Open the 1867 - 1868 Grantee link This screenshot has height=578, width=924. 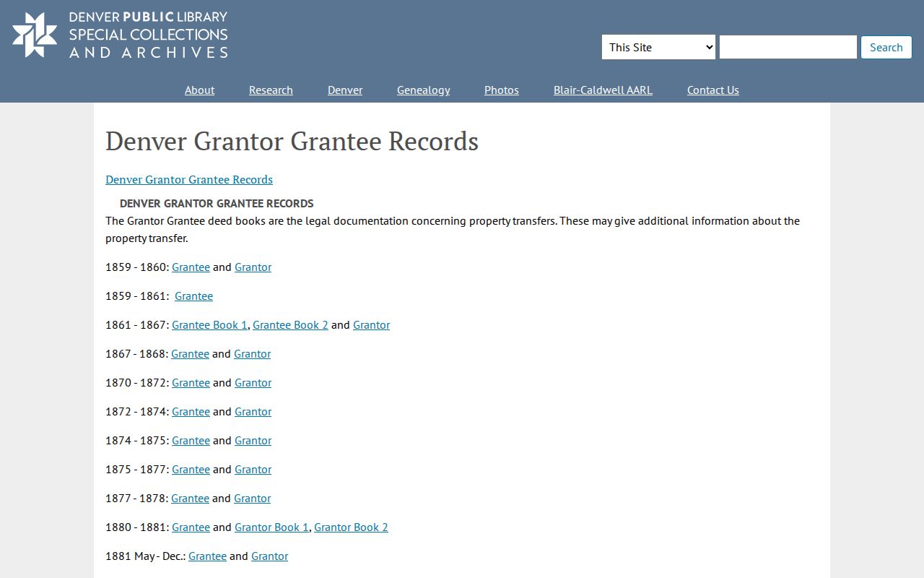(x=190, y=353)
